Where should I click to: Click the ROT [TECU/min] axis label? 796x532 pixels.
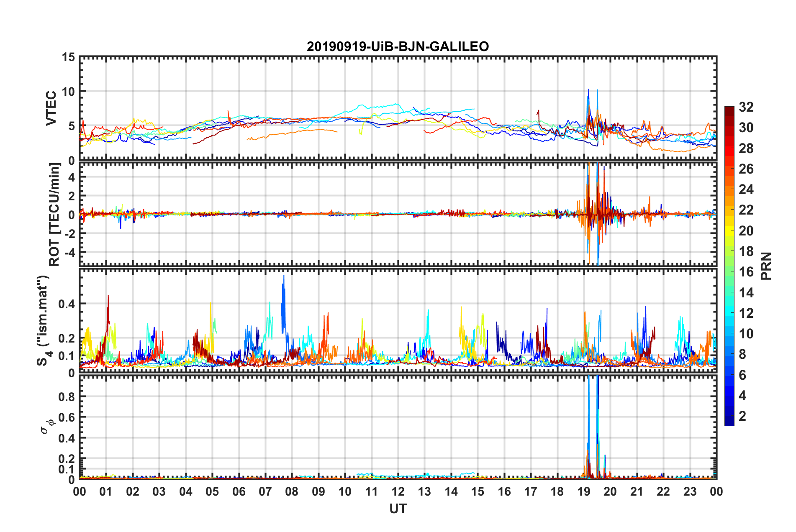54,214
